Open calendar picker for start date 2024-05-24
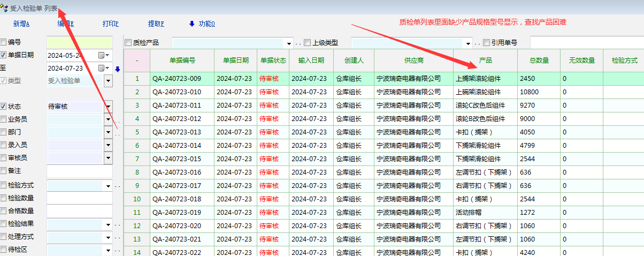 point(102,55)
